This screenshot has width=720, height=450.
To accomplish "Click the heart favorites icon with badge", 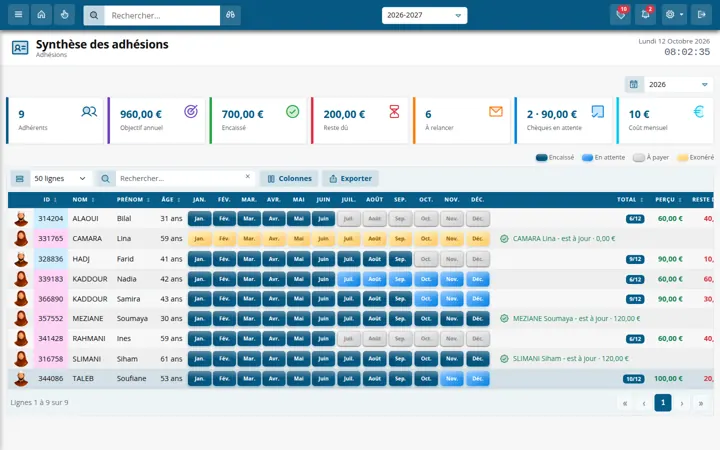I will coord(620,15).
